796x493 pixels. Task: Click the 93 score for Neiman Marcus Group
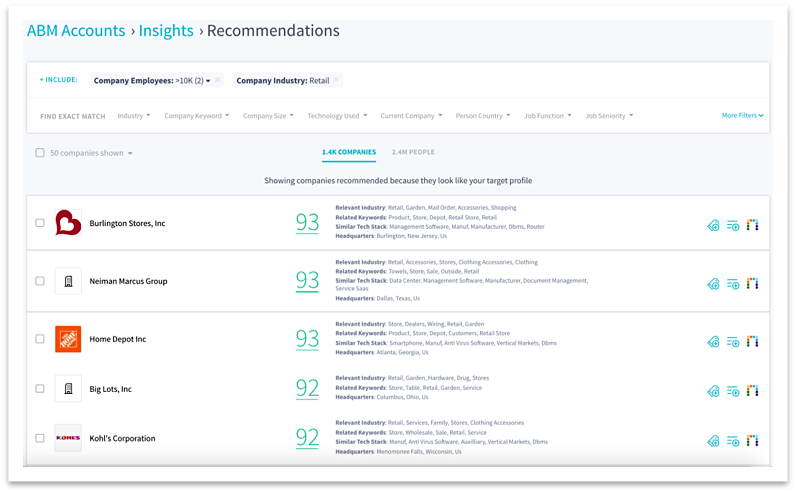[307, 280]
